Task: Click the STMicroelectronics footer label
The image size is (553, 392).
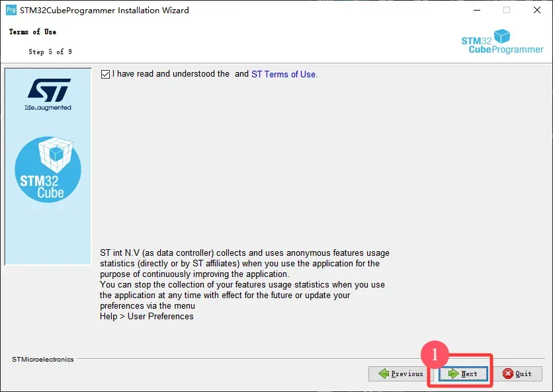Action: click(43, 359)
